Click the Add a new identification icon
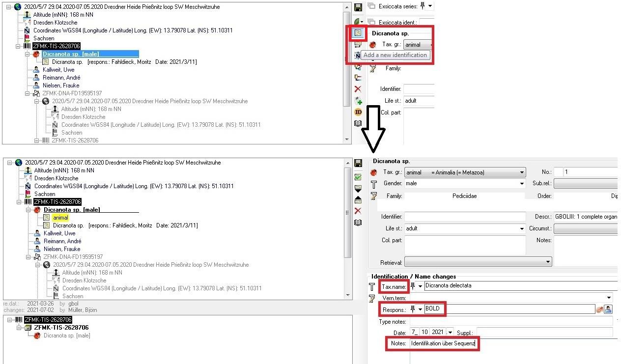 click(x=358, y=33)
